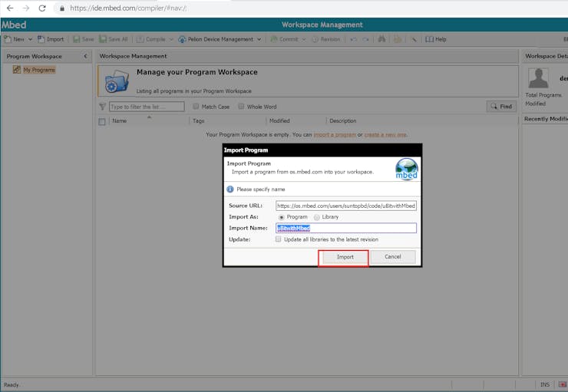Tick the select-all checkbox beside Name

coord(102,122)
